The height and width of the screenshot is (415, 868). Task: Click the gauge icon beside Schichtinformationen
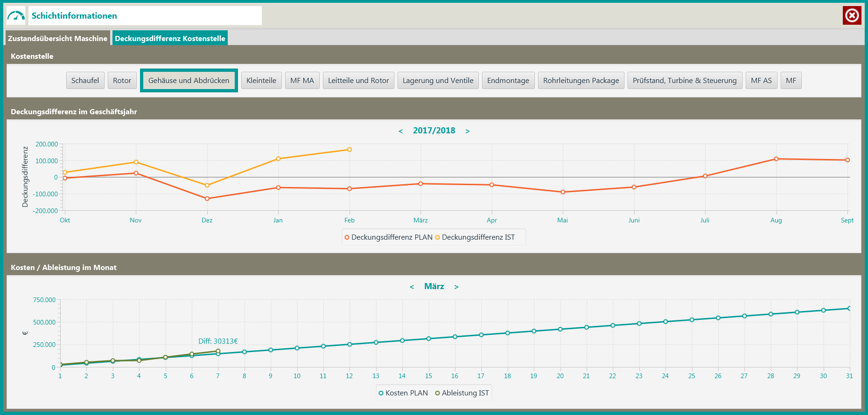[x=16, y=16]
